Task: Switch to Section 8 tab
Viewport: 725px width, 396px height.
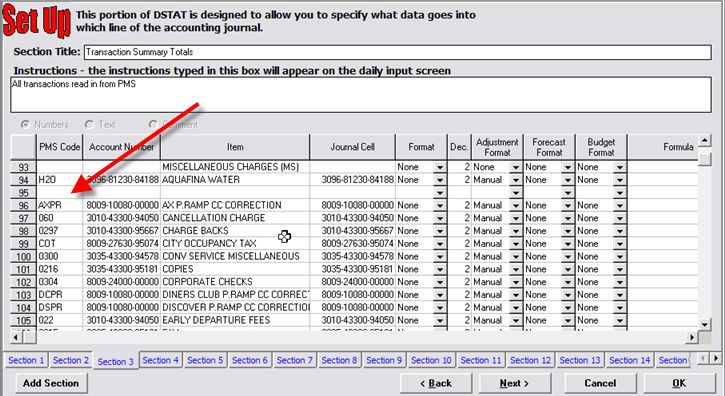Action: [339, 360]
